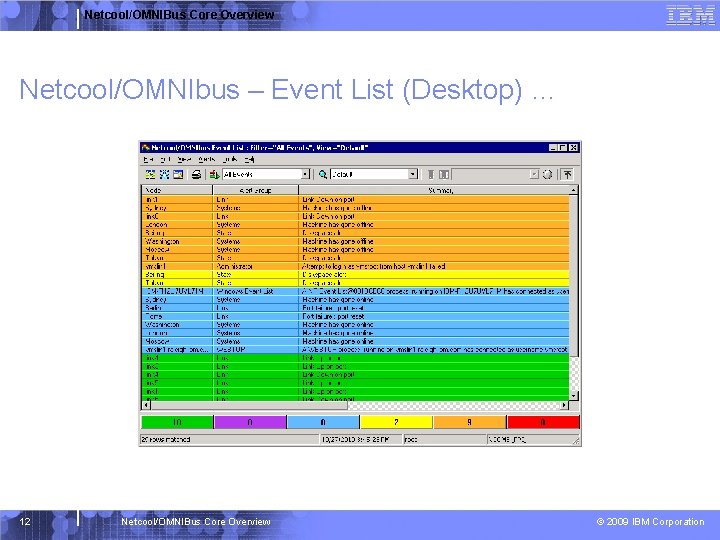Select the blue Moscow online row
The width and height of the screenshot is (720, 540).
pos(355,341)
